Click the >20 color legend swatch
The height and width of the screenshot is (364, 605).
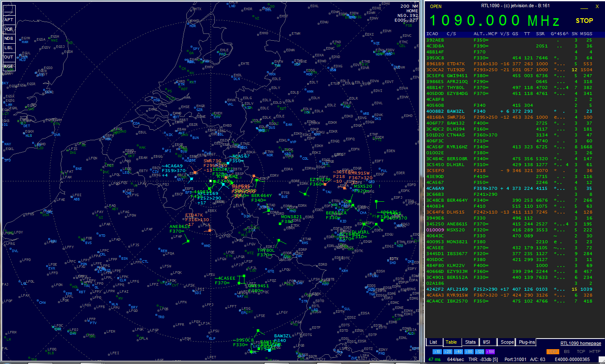(447, 352)
